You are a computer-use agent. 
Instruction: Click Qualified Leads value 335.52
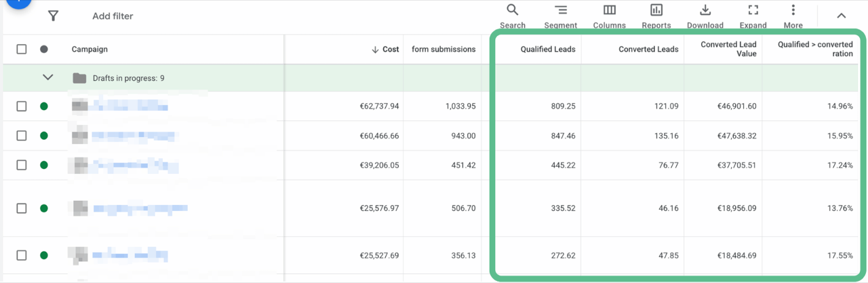(563, 209)
